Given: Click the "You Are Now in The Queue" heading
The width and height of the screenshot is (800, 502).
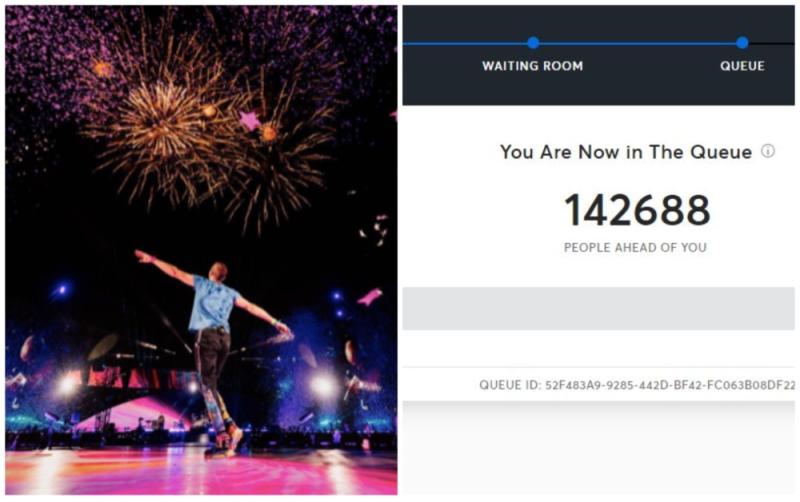Looking at the screenshot, I should click(625, 152).
